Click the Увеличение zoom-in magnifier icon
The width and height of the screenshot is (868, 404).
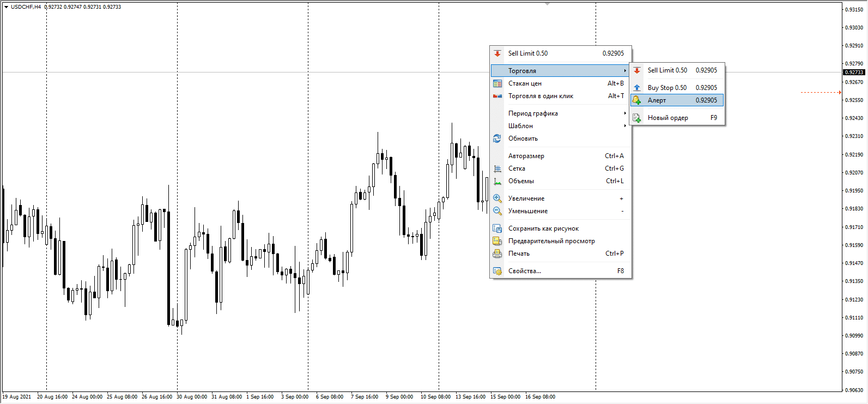(497, 198)
